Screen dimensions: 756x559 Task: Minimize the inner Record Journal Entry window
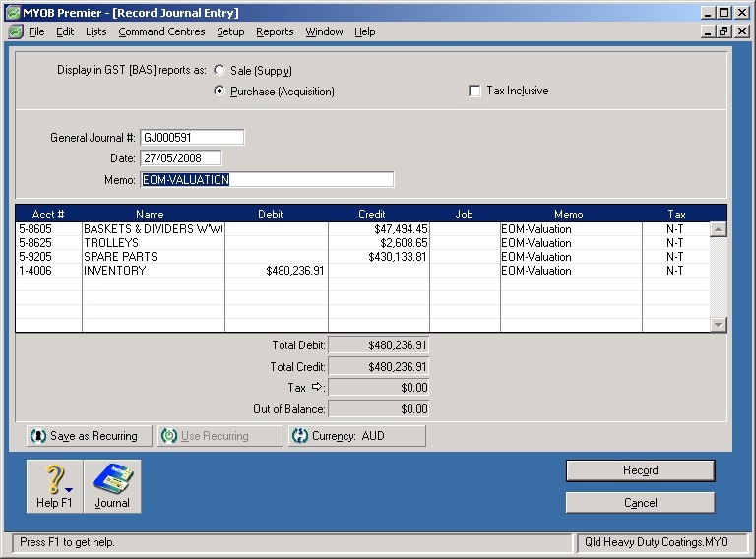click(708, 31)
